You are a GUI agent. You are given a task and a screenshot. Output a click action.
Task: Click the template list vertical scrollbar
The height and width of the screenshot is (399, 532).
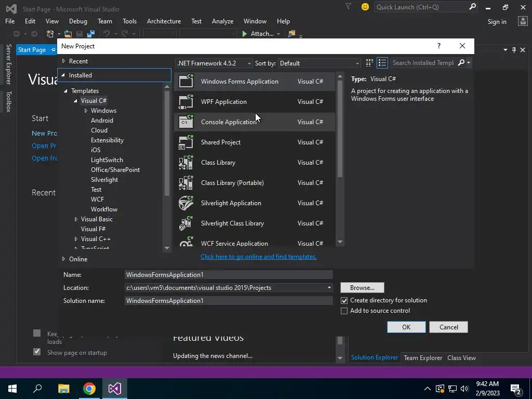click(x=340, y=129)
